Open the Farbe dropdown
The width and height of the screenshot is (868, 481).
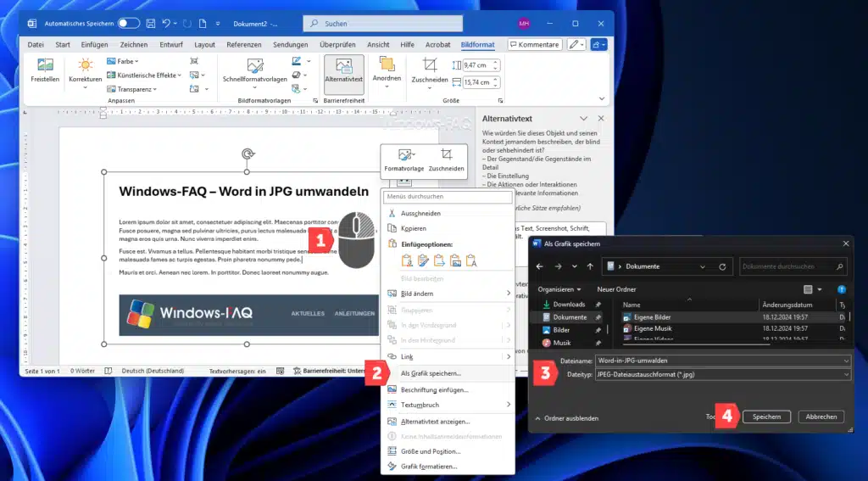(x=123, y=61)
